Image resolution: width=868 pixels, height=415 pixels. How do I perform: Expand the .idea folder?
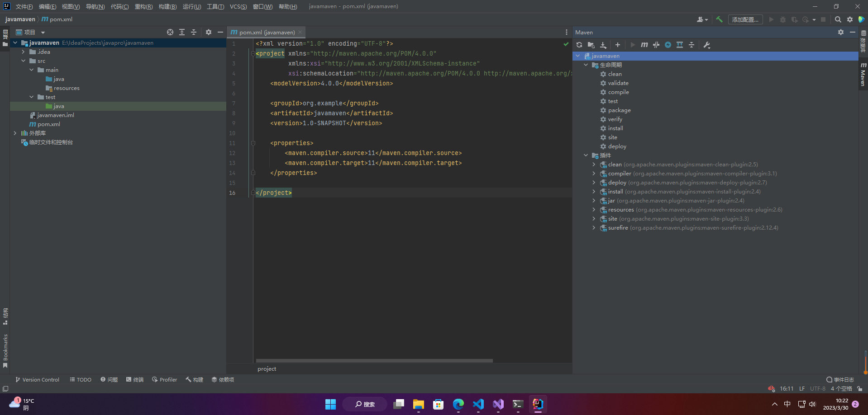click(24, 52)
